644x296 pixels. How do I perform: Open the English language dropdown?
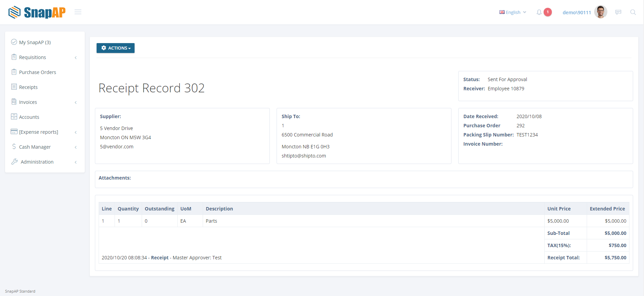[513, 12]
